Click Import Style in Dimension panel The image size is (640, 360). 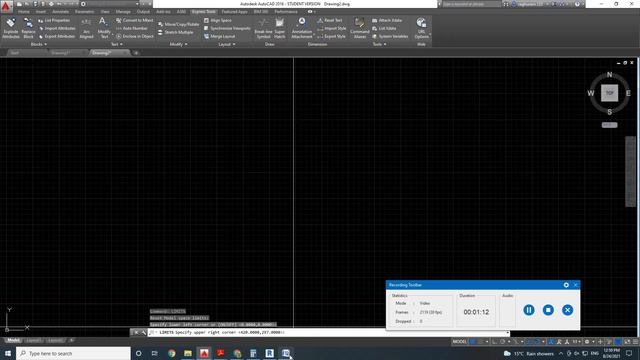point(331,28)
